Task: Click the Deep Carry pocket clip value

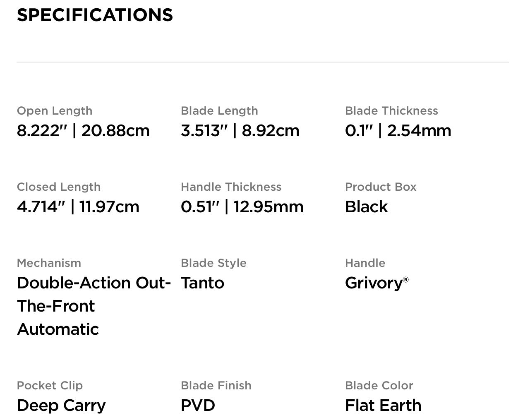Action: 61,406
